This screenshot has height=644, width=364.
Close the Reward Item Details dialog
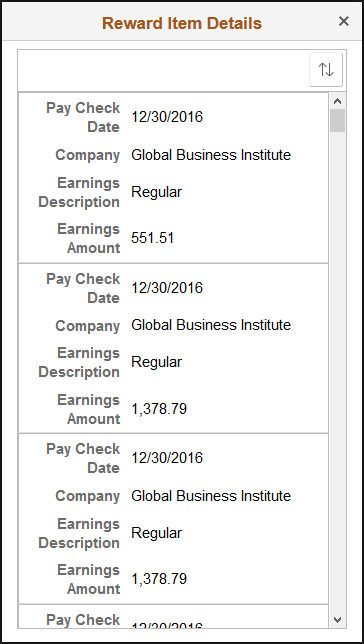pos(343,21)
